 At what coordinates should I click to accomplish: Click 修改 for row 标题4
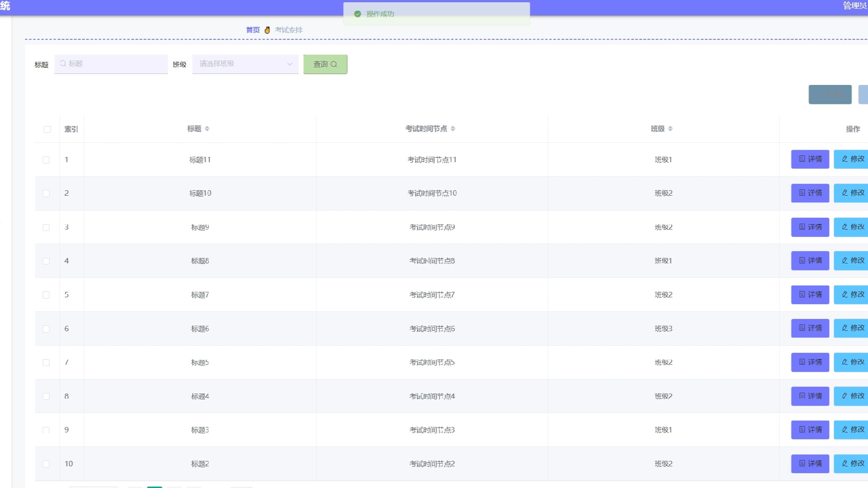click(x=851, y=396)
